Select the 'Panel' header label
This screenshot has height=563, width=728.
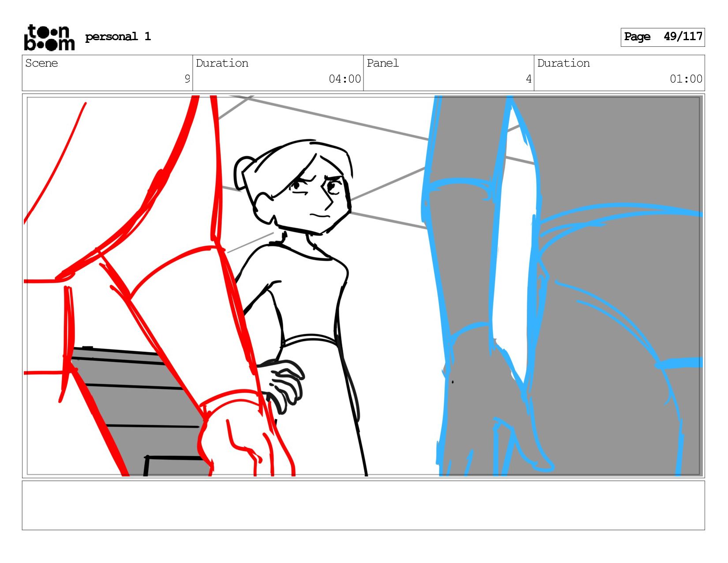383,63
